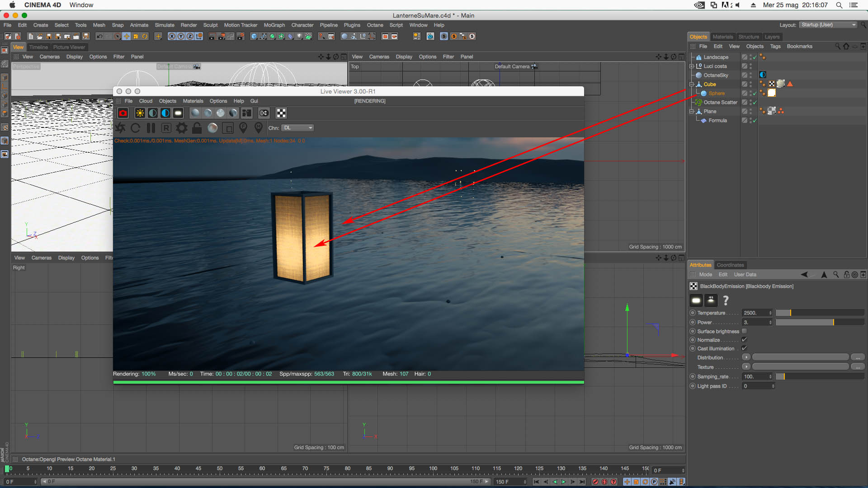Open the Octane menu
The image size is (868, 488).
coord(374,25)
